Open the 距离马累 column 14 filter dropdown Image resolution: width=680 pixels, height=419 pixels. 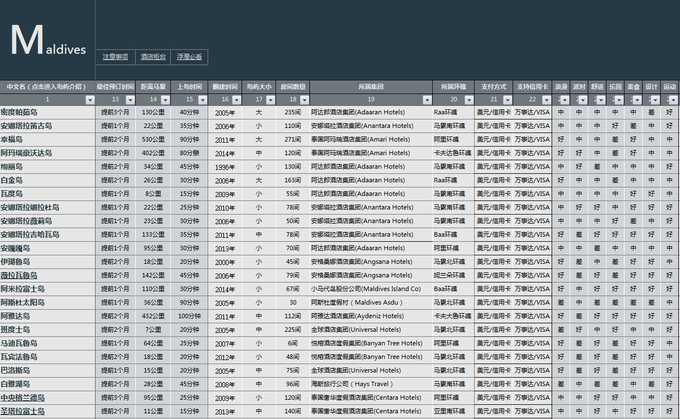tap(165, 100)
